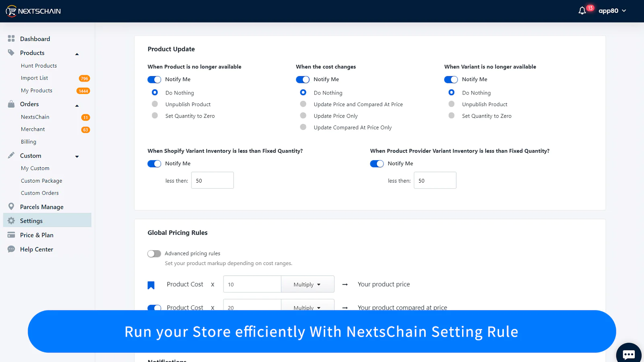The width and height of the screenshot is (644, 362).
Task: Collapse the Orders menu section
Action: coord(77,105)
